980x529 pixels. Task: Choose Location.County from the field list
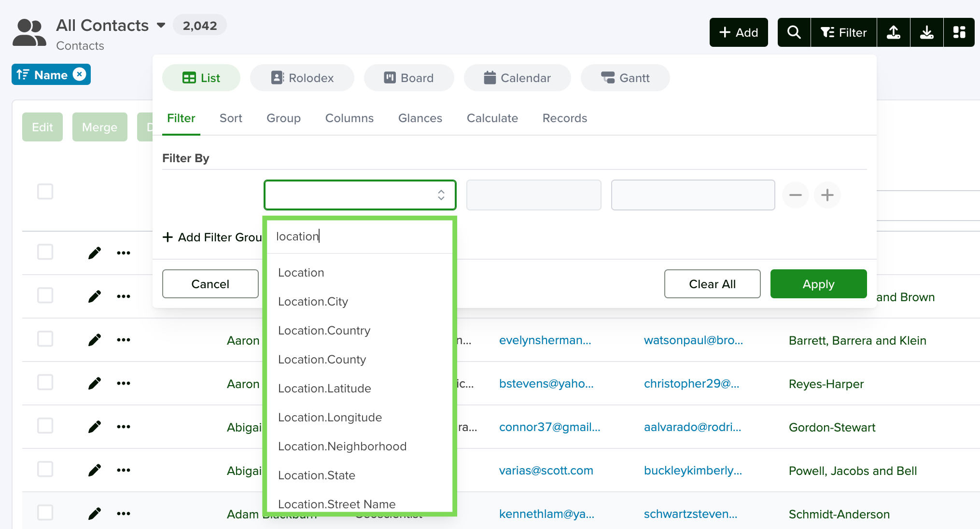[x=360, y=360]
